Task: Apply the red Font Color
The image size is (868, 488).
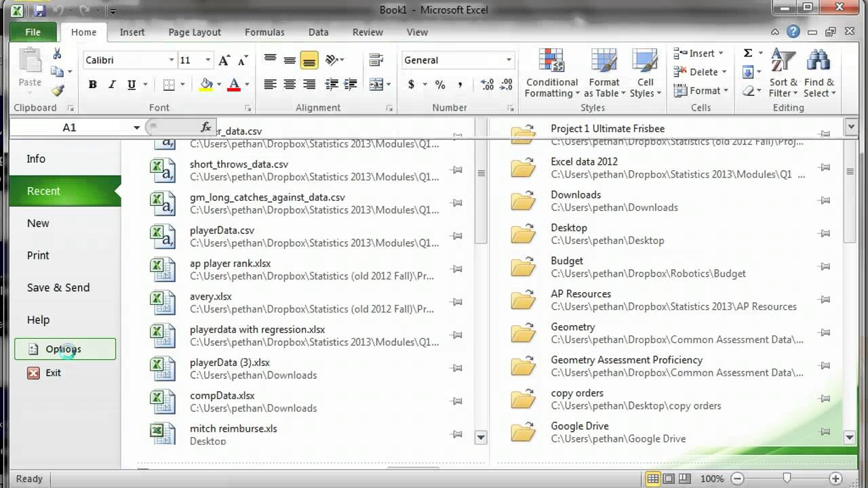Action: tap(234, 85)
